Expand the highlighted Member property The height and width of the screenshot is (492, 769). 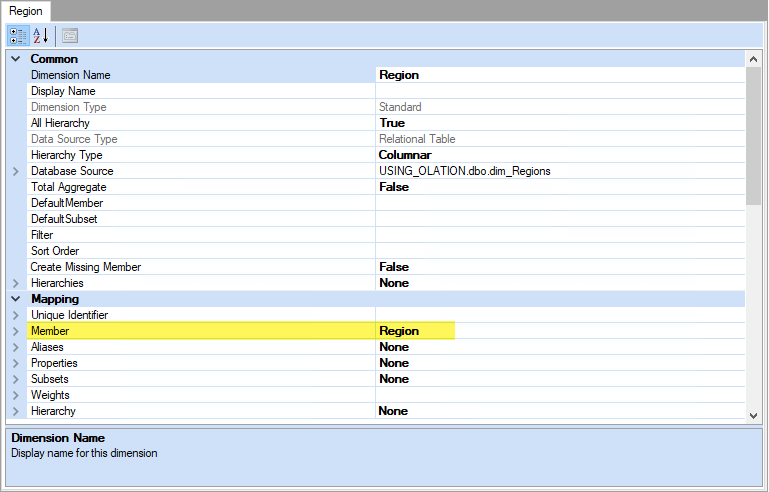click(x=15, y=331)
